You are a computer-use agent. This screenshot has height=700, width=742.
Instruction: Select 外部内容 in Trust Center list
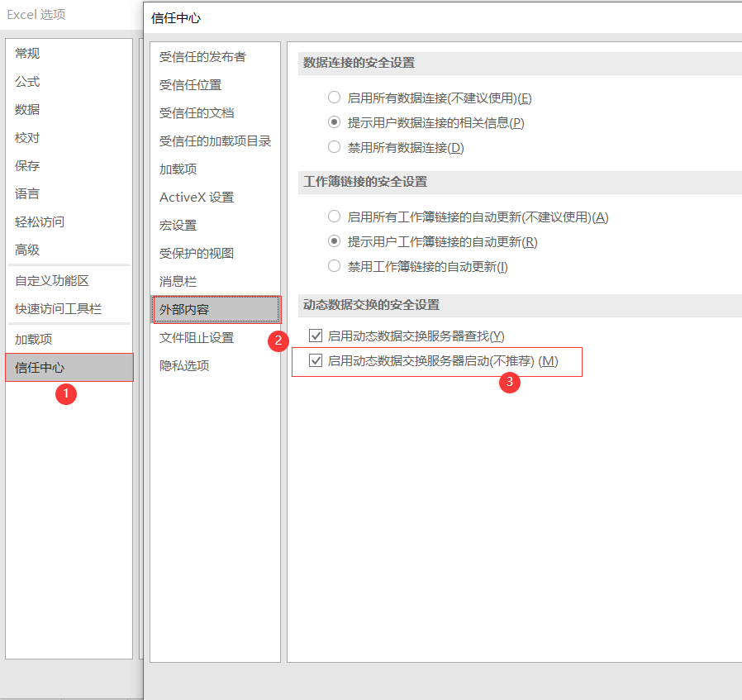(x=216, y=310)
